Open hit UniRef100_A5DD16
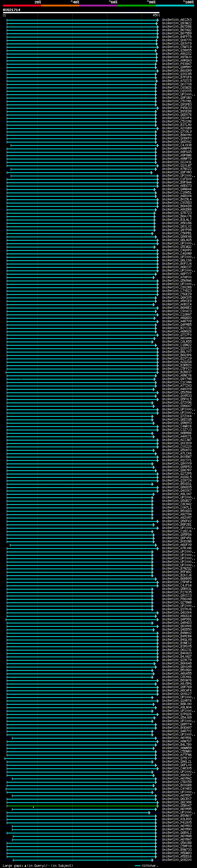 pyautogui.click(x=176, y=856)
